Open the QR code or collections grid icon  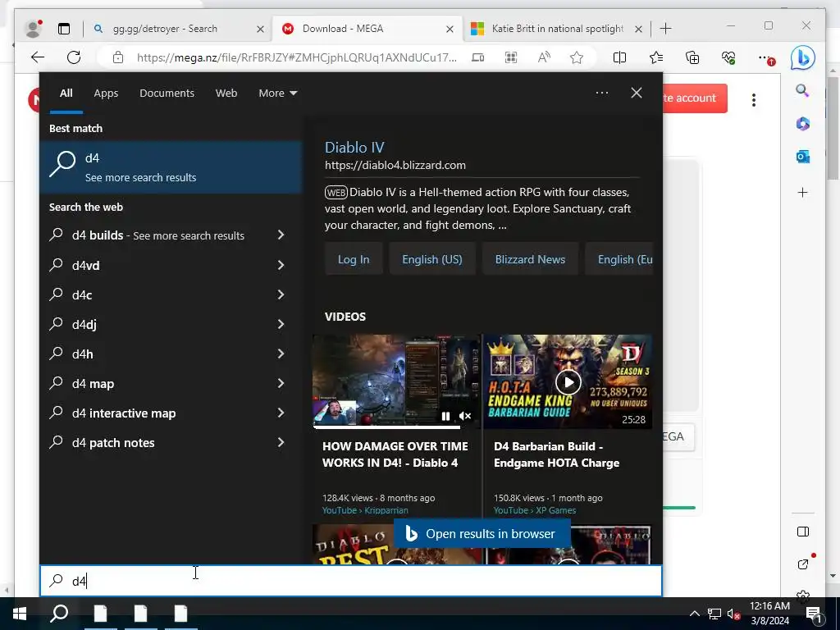pos(511,57)
